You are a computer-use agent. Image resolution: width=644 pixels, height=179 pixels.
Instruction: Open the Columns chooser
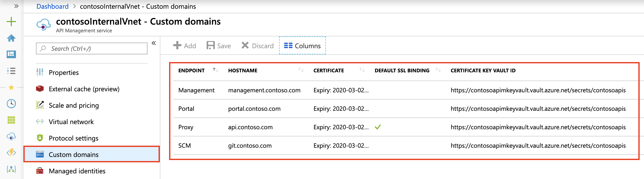click(x=302, y=46)
